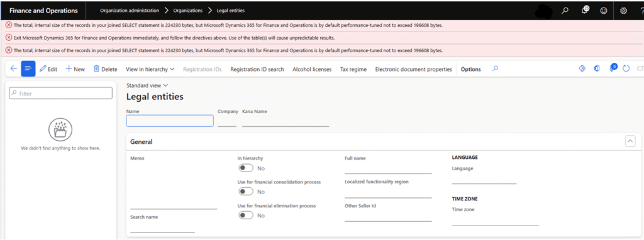Open notifications bell icon

(585, 11)
